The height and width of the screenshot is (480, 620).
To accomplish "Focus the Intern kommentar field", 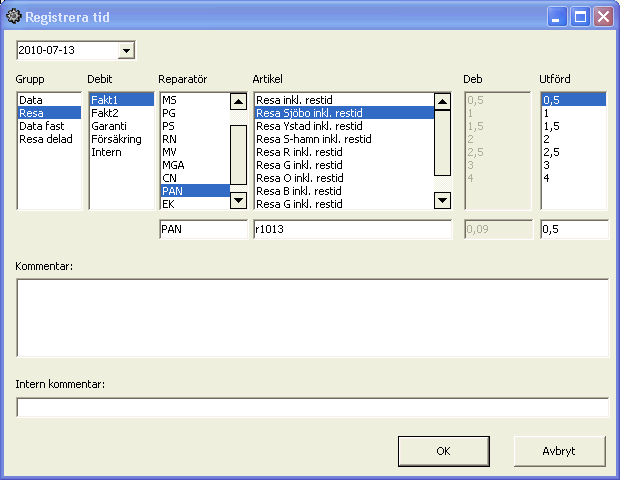I will (312, 407).
